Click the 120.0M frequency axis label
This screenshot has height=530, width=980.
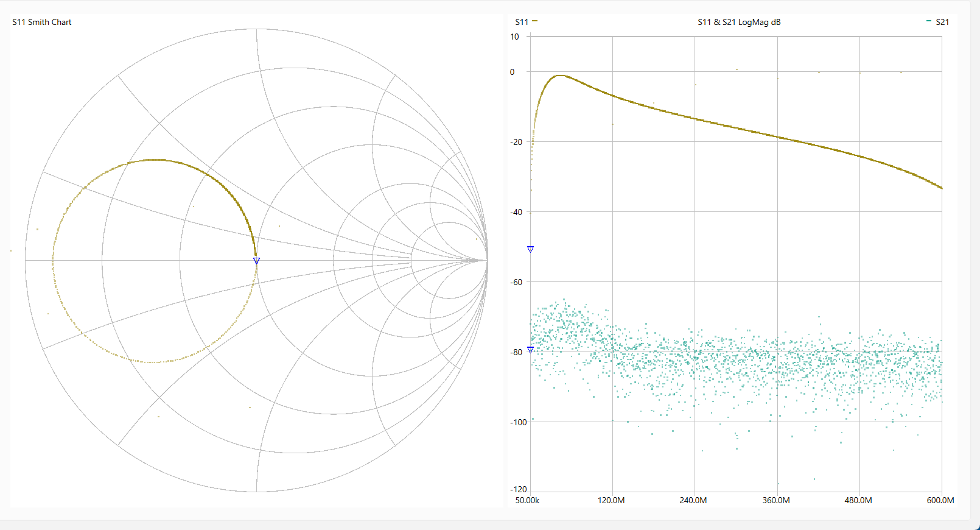pyautogui.click(x=611, y=500)
